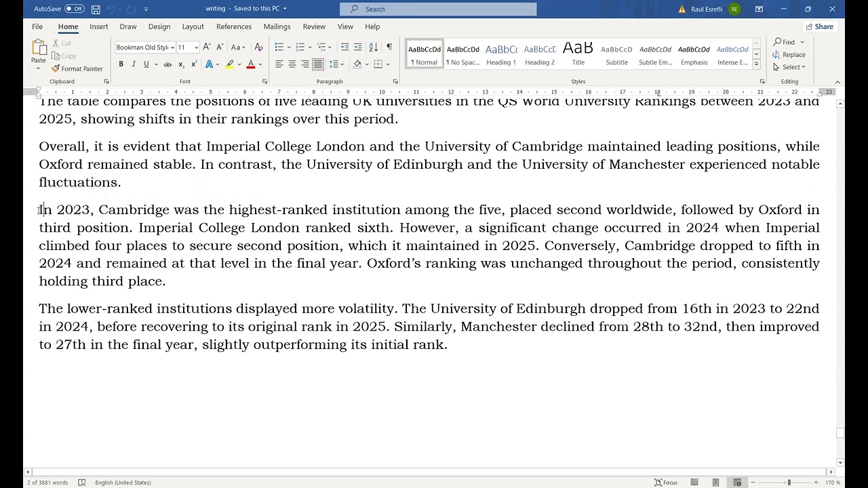Click the Share button

(x=819, y=26)
